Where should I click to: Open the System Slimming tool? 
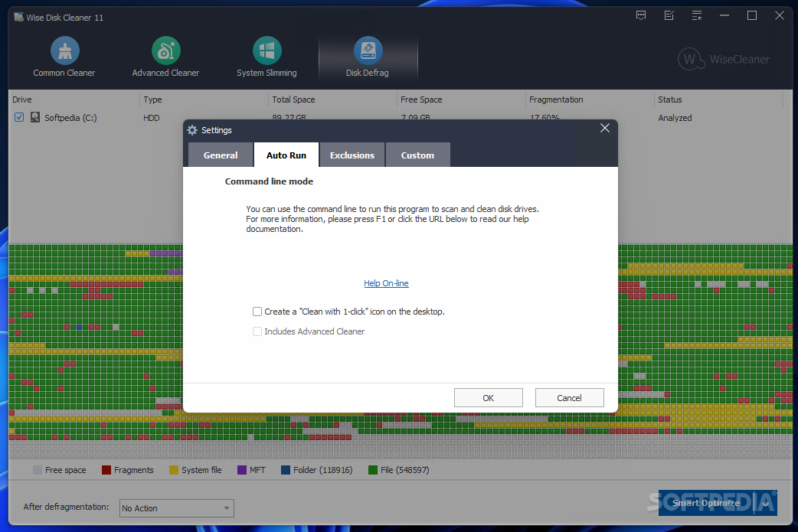[x=267, y=57]
